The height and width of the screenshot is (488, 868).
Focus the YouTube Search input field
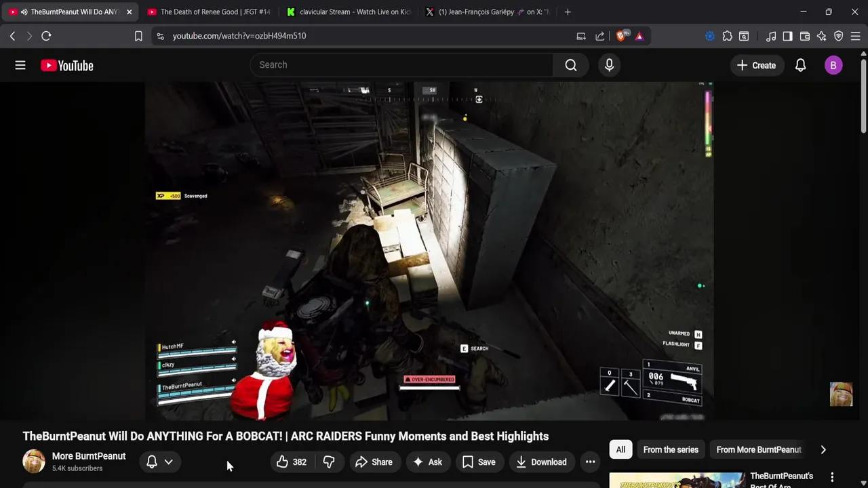click(x=401, y=65)
